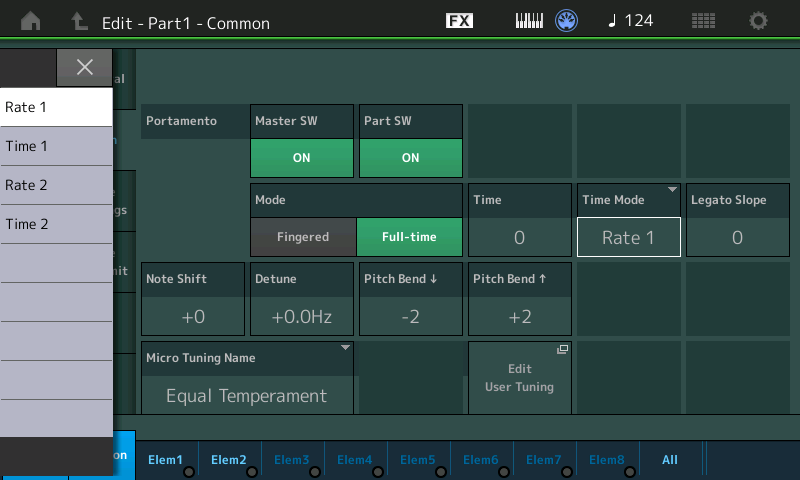Open the blue knob icon
Viewport: 800px width, 480px height.
point(568,20)
